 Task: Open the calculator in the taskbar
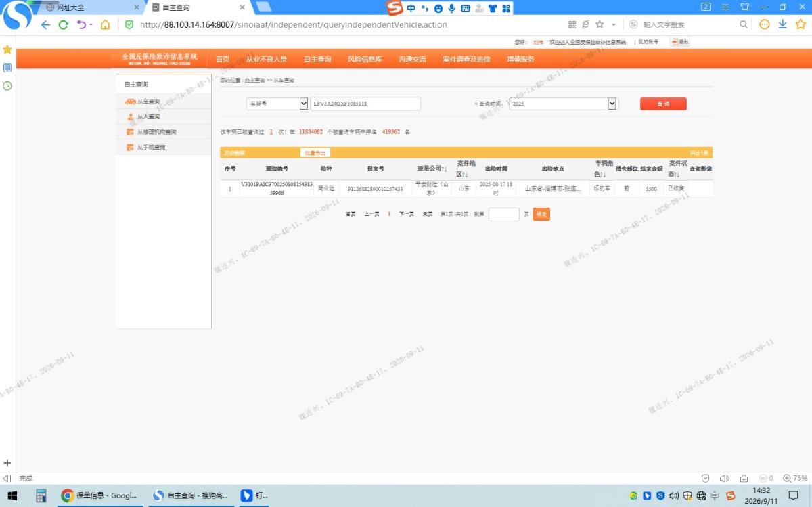[41, 495]
